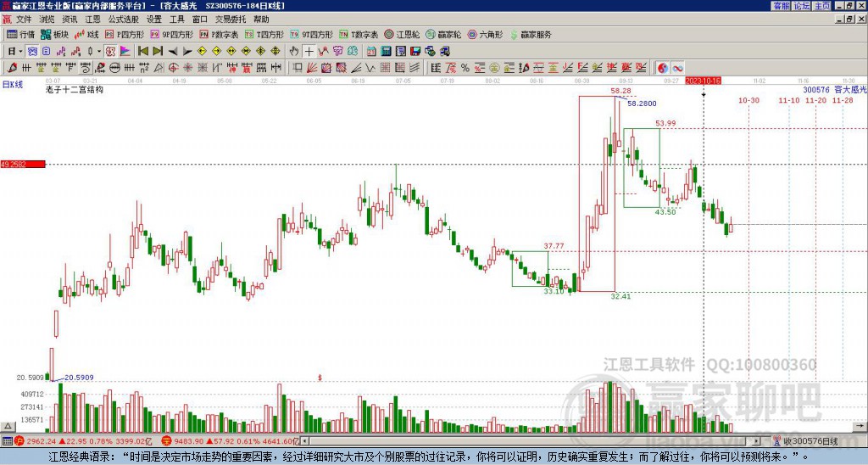The image size is (868, 465).
Task: Open the 文件 menu
Action: tap(24, 20)
